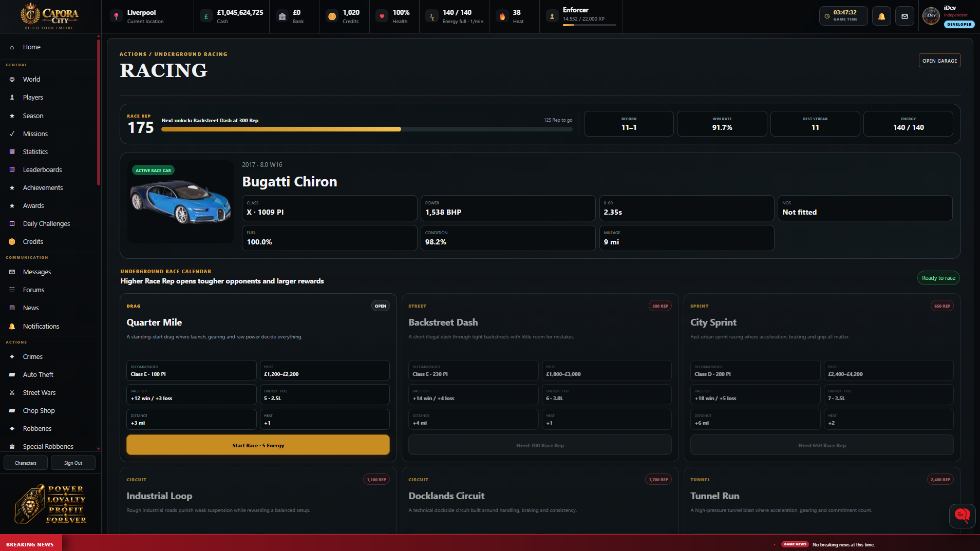The height and width of the screenshot is (551, 980).
Task: Open the notifications bell in header
Action: (881, 16)
